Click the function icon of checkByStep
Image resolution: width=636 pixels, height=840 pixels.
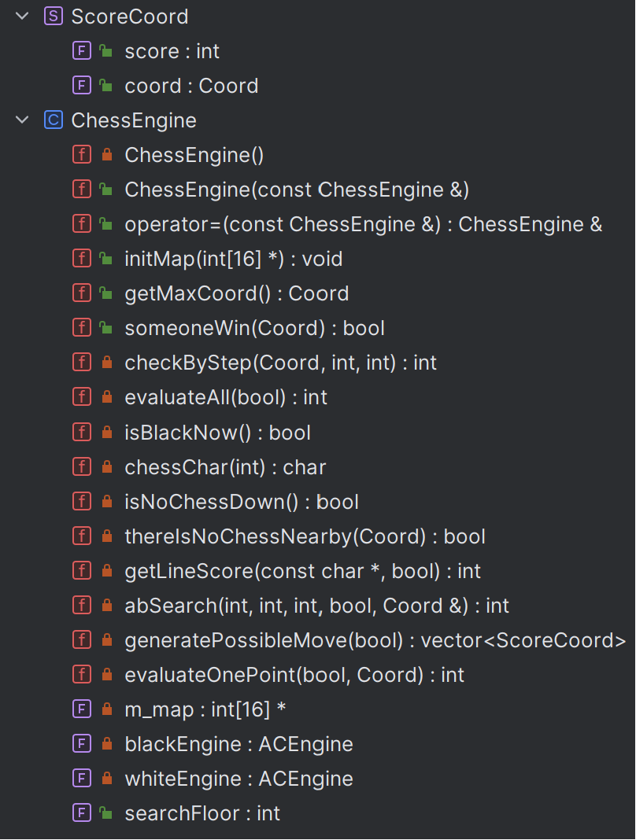82,363
